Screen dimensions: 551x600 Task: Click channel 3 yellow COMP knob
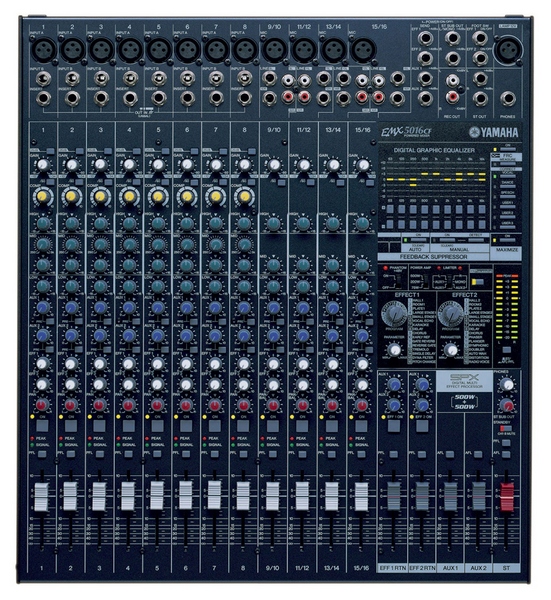[100, 196]
